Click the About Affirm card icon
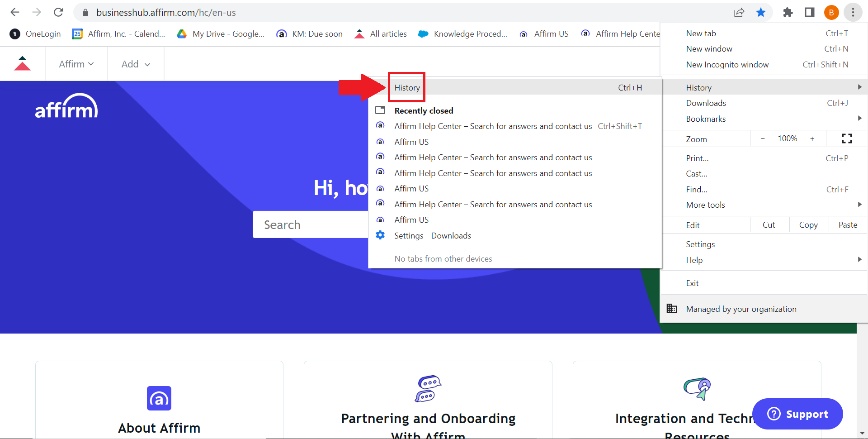This screenshot has width=868, height=439. 159,398
